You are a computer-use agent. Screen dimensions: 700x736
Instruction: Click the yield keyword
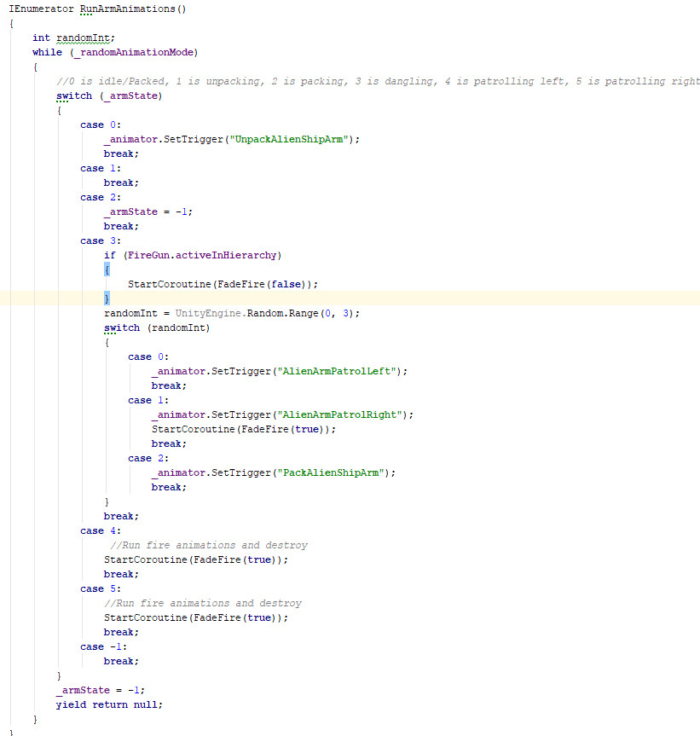(x=71, y=705)
